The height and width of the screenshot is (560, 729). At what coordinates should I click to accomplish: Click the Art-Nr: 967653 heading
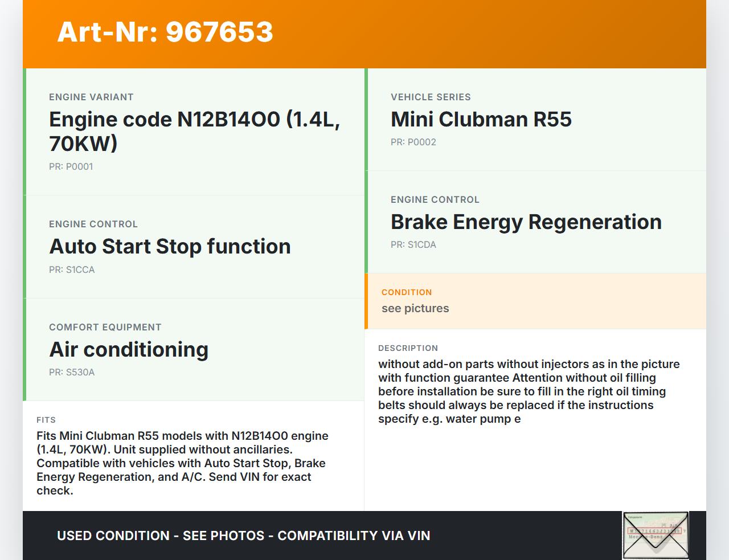[x=165, y=32]
